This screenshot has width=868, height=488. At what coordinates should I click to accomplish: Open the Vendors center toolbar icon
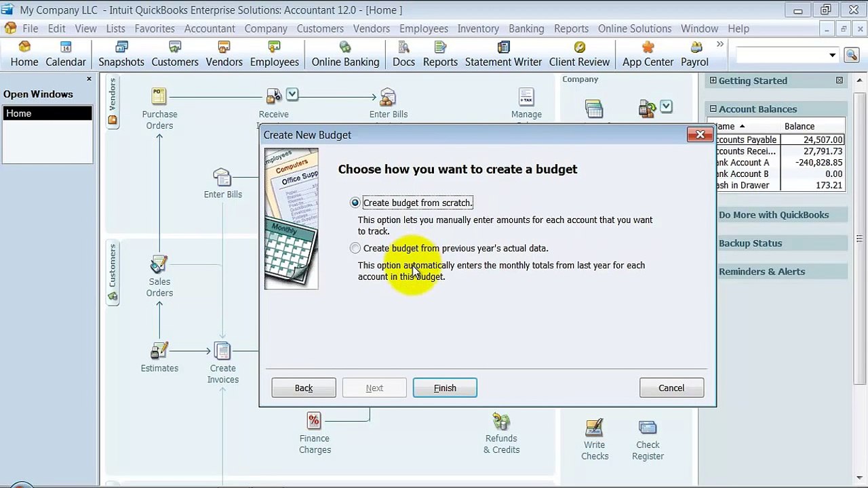224,54
